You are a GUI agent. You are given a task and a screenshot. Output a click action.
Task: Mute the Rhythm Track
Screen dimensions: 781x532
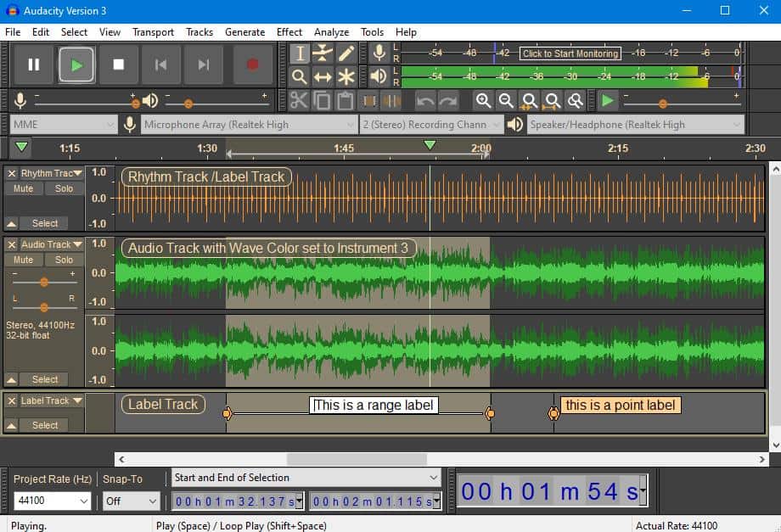pyautogui.click(x=24, y=188)
